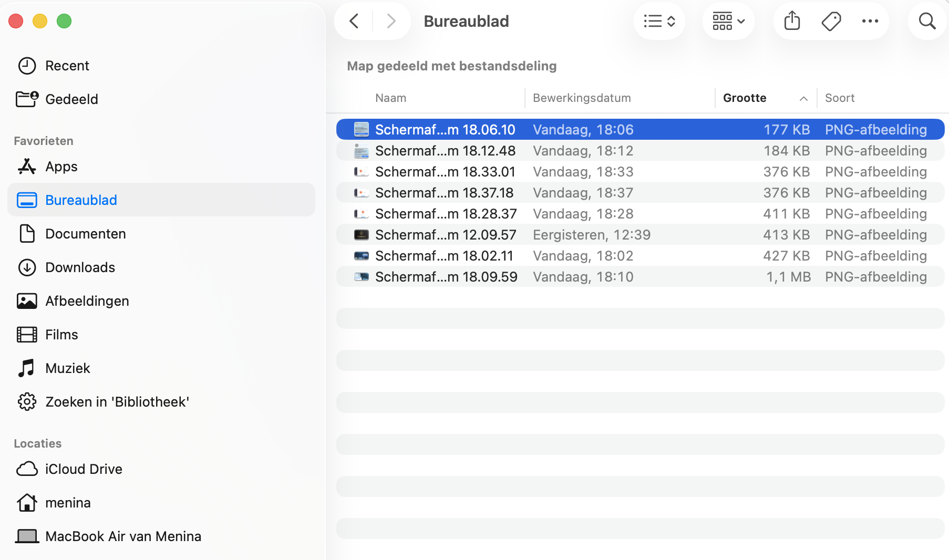This screenshot has width=949, height=560.
Task: Sort files by the Naam column
Action: [390, 98]
